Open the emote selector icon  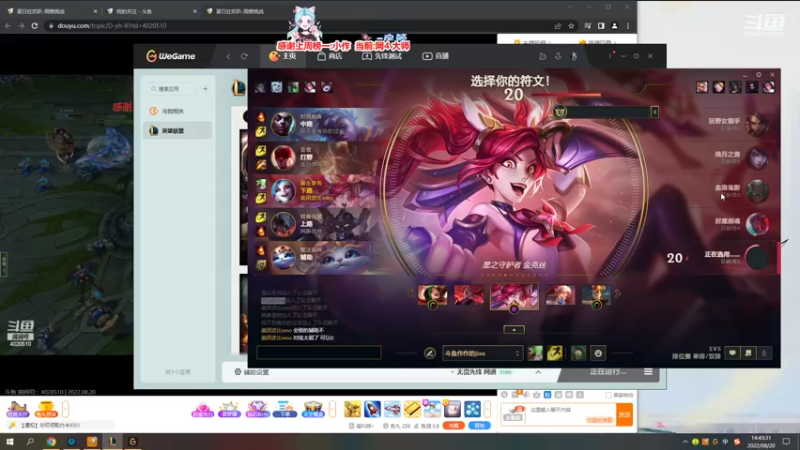[x=598, y=353]
